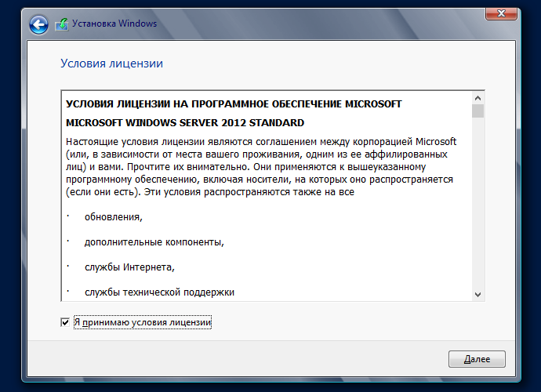The height and width of the screenshot is (392, 541).
Task: Click the 'Я принимаю условия лицензии' label
Action: (x=143, y=322)
